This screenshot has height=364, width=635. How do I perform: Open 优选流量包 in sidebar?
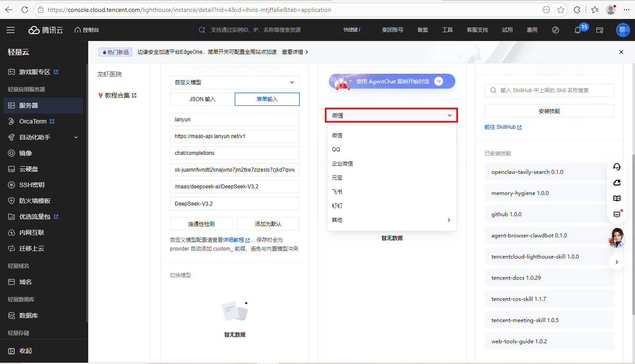point(43,217)
